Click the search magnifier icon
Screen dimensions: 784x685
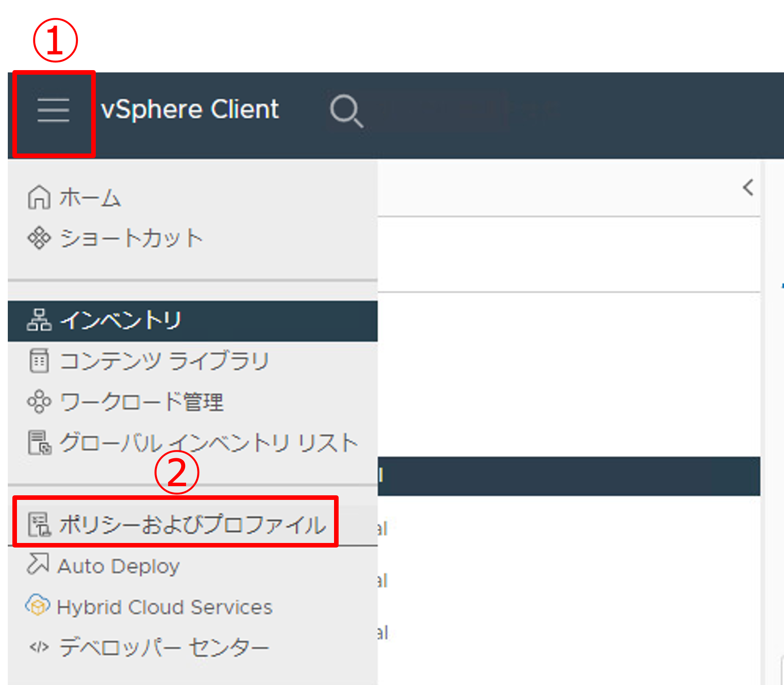click(x=346, y=110)
